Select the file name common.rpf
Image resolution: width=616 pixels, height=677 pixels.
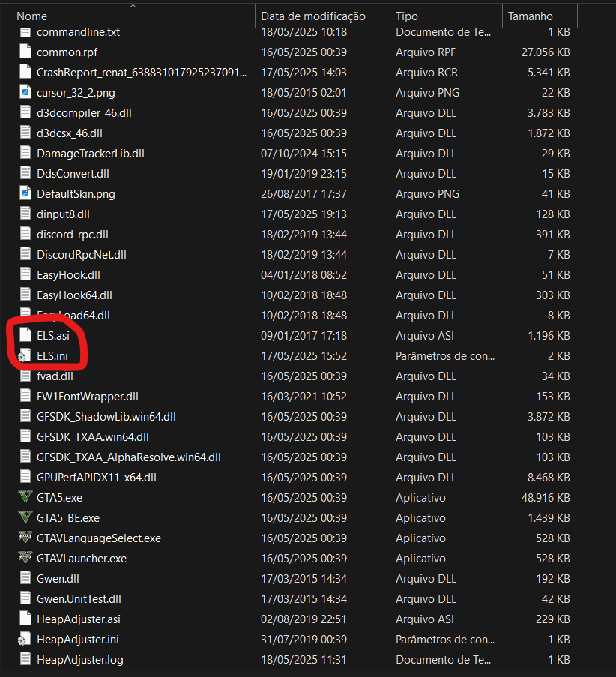click(67, 52)
